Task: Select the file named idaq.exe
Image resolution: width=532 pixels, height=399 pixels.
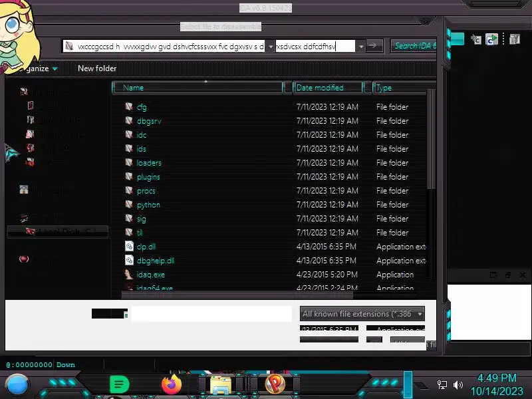Action: (151, 275)
